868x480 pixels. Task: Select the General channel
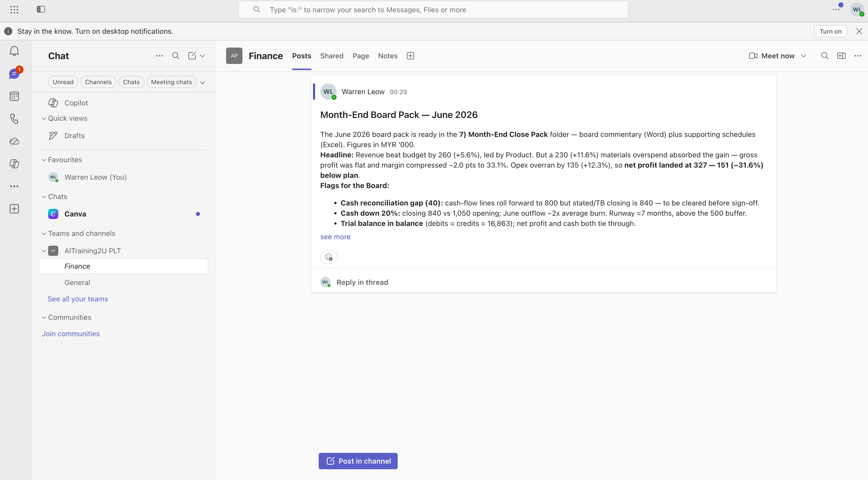124,282
